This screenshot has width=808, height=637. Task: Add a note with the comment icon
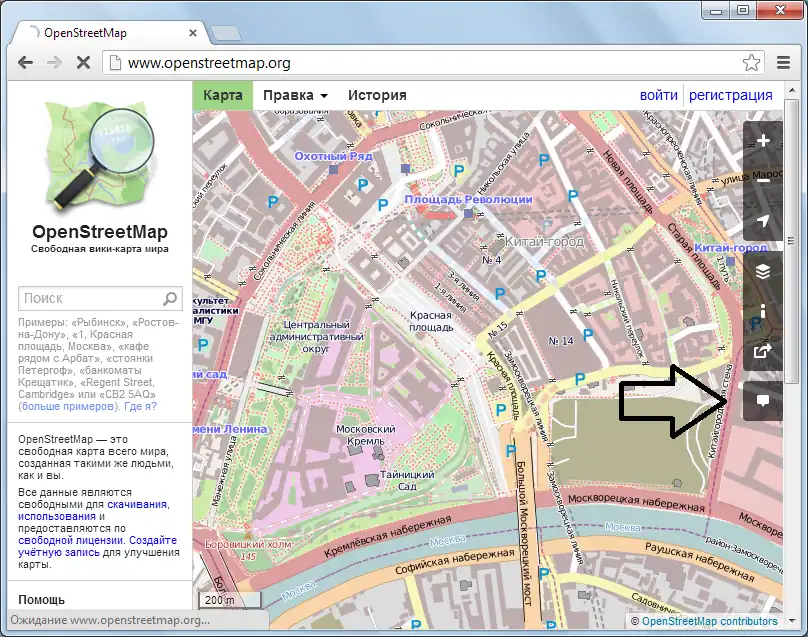pos(763,400)
